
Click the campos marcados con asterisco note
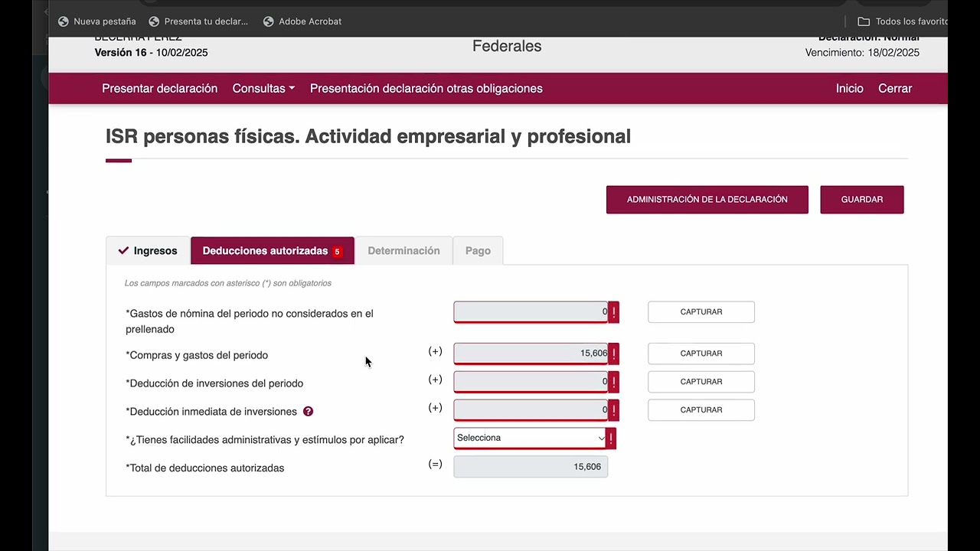pos(228,283)
